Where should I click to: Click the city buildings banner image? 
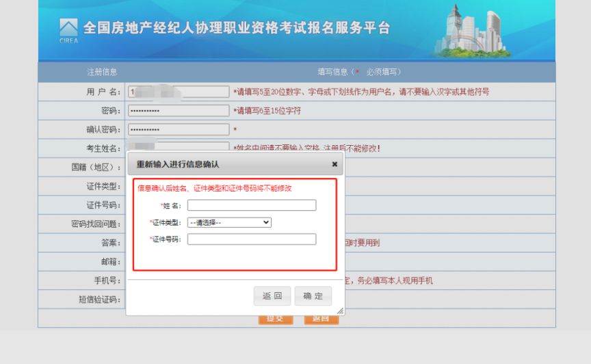coord(471,31)
